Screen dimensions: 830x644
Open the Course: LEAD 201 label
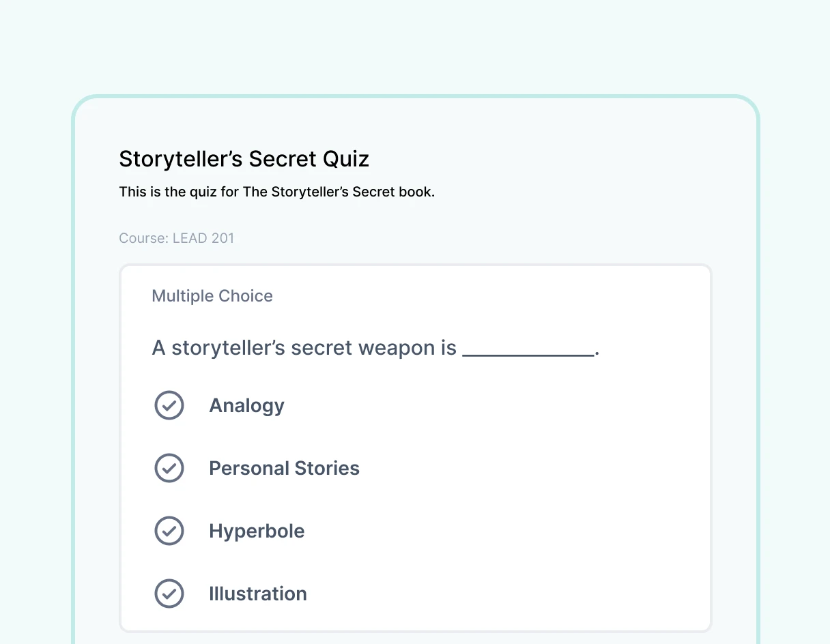177,238
